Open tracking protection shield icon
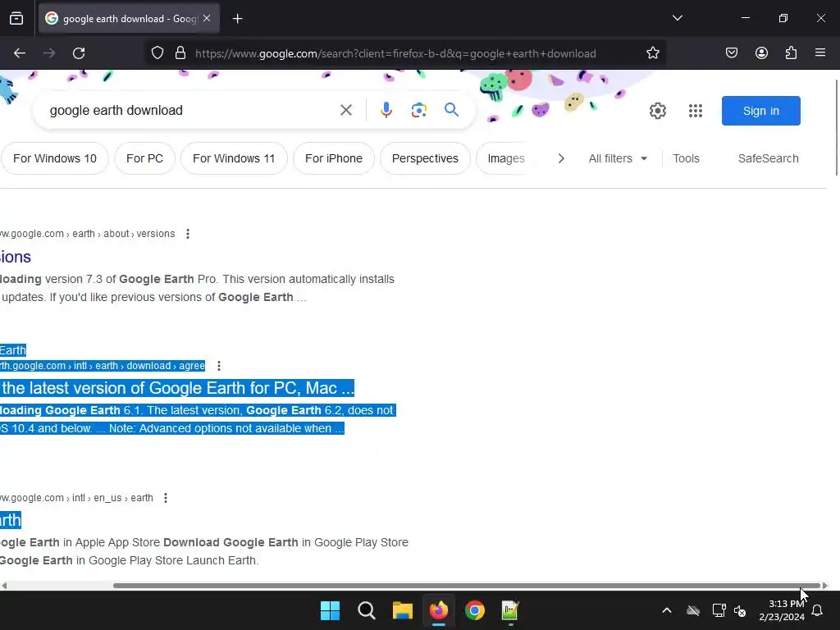Screen dimensions: 840x630 tap(157, 53)
